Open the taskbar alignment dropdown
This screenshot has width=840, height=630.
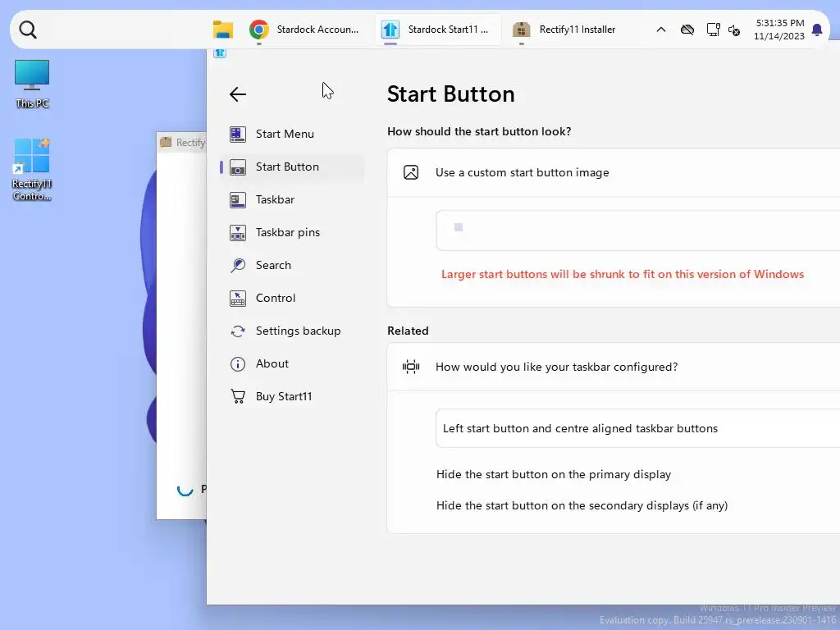(637, 428)
